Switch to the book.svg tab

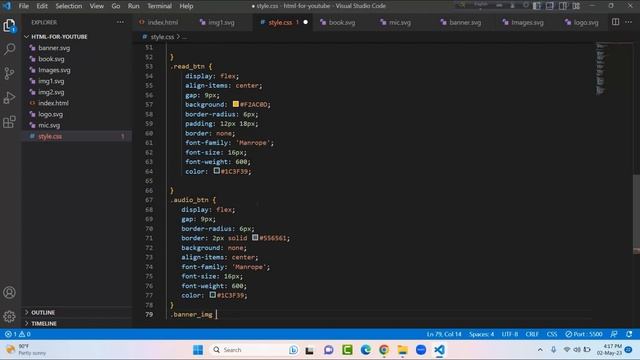(x=342, y=22)
